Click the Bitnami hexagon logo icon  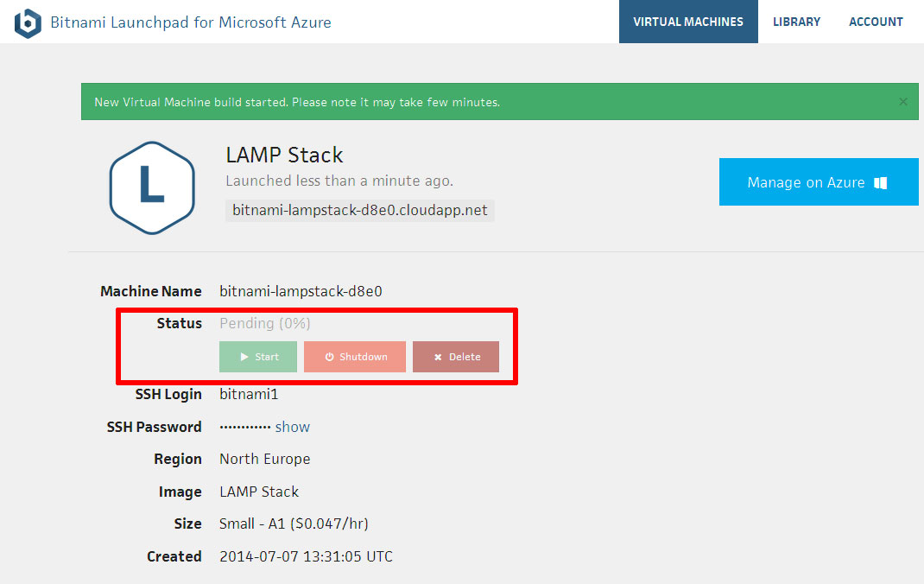[x=28, y=23]
